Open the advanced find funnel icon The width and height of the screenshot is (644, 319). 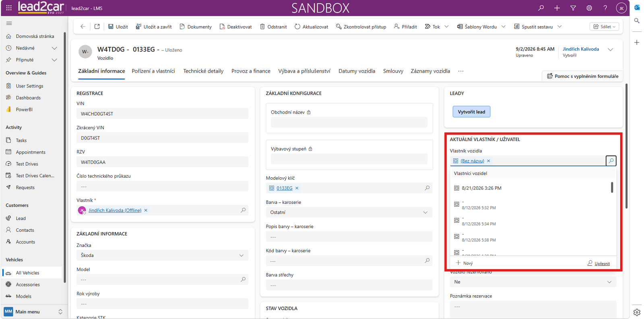pos(573,8)
